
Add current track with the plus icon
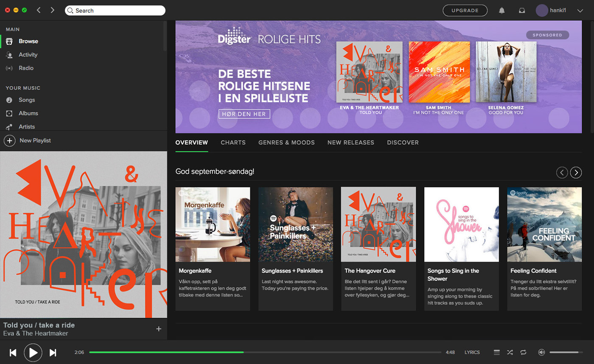159,329
